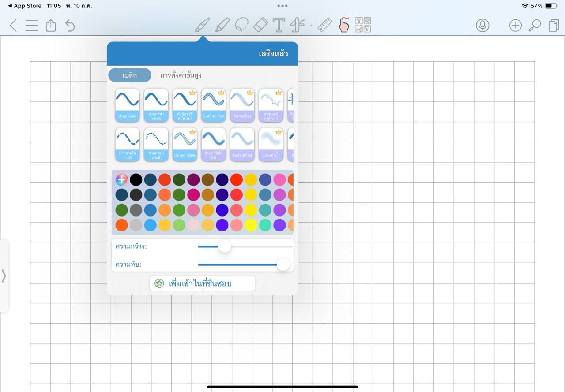The width and height of the screenshot is (565, 392).
Task: Pick the eraser tool
Action: click(x=260, y=25)
